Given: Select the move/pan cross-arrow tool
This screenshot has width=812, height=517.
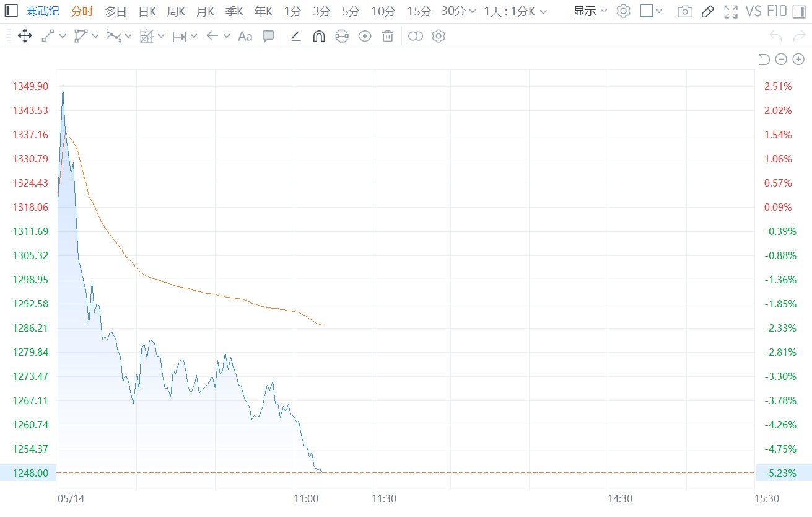Looking at the screenshot, I should (25, 36).
